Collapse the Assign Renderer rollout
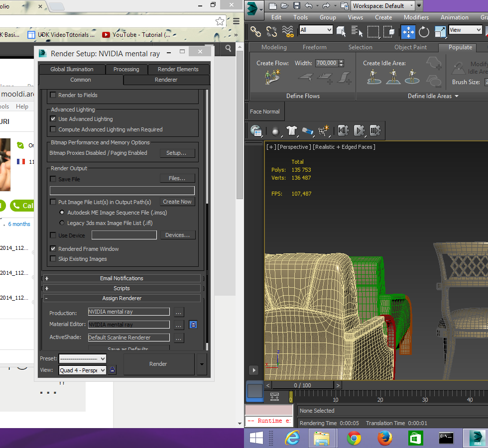Image resolution: width=488 pixels, height=448 pixels. click(122, 298)
